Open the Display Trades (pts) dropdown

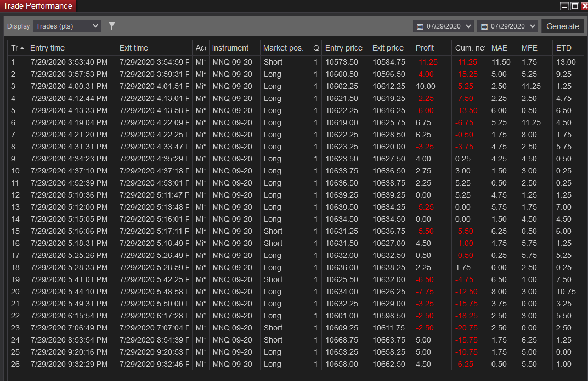point(67,26)
